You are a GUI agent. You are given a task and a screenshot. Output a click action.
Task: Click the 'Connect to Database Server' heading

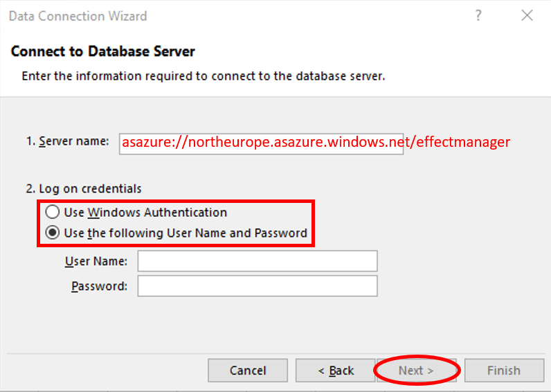pos(103,52)
